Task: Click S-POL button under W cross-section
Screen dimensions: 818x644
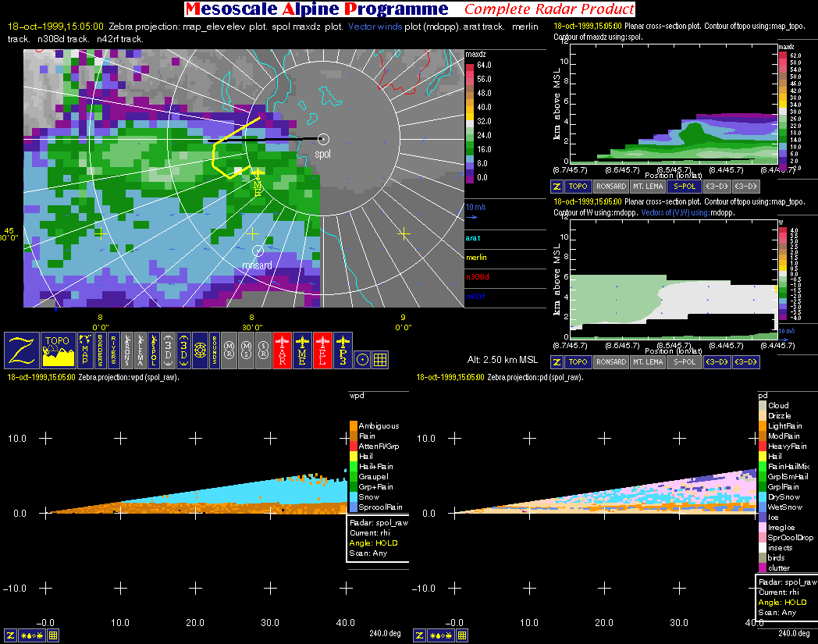Action: pos(682,362)
